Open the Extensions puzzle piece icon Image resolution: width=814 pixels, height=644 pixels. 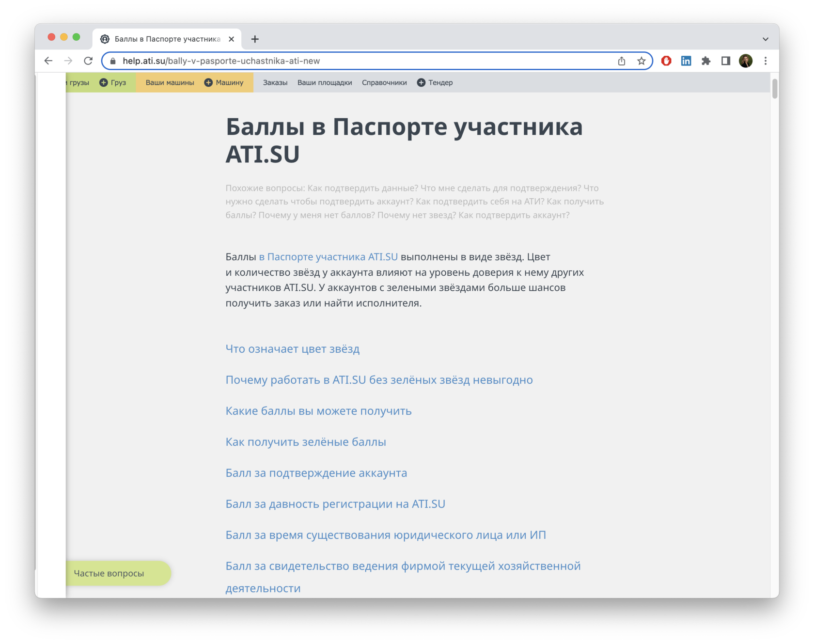tap(706, 61)
